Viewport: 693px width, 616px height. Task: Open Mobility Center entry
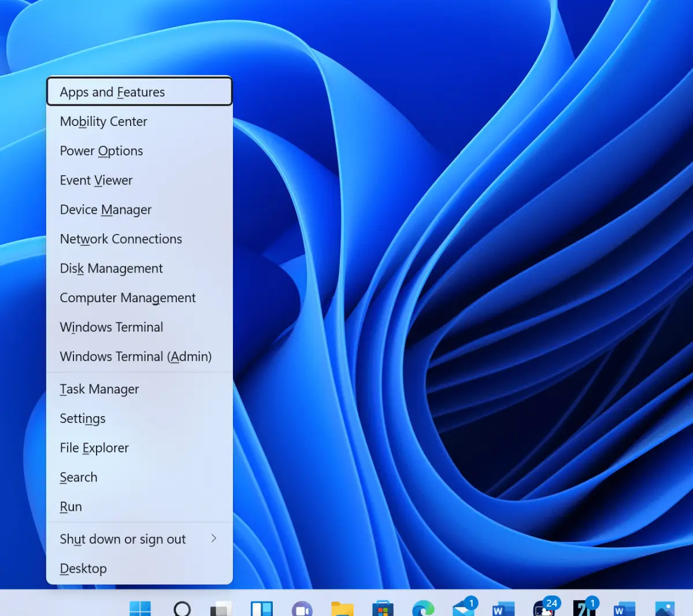coord(139,121)
